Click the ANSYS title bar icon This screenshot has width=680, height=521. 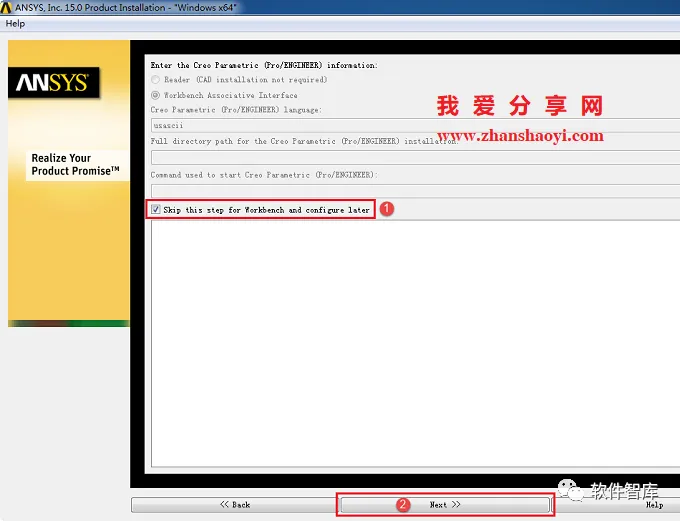click(x=6, y=7)
